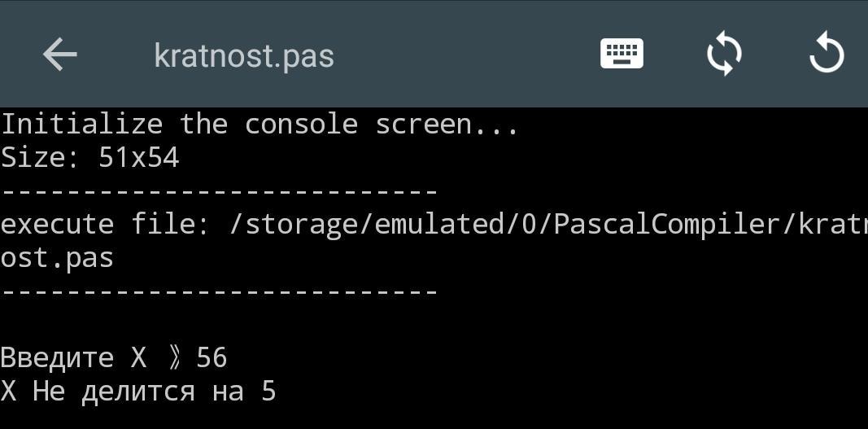
Task: Tap the empty line above the prompt
Action: coord(220,324)
